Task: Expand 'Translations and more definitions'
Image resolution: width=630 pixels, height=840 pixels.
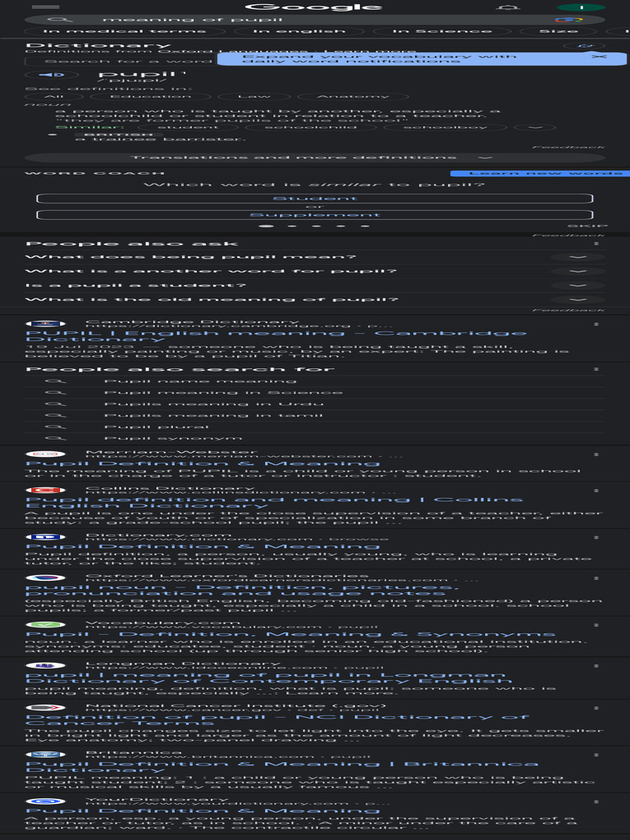Action: tap(315, 157)
